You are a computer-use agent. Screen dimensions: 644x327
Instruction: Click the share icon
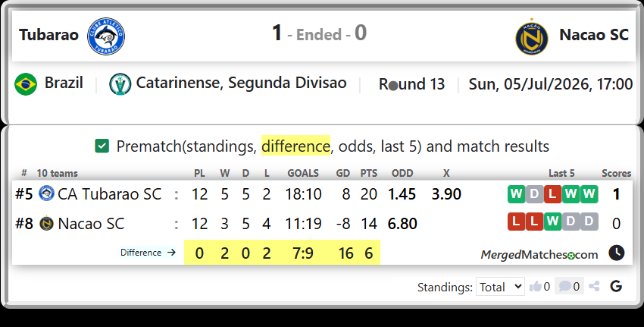(x=594, y=286)
